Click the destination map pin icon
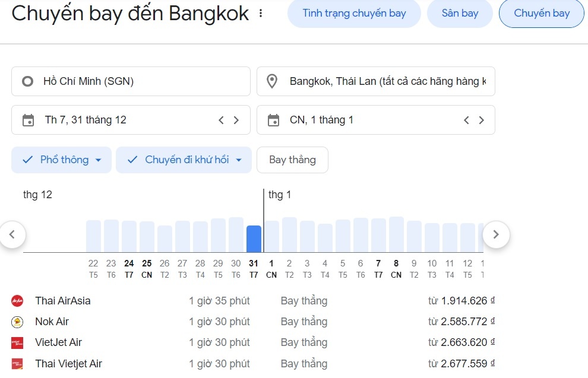588x378 pixels. 273,81
